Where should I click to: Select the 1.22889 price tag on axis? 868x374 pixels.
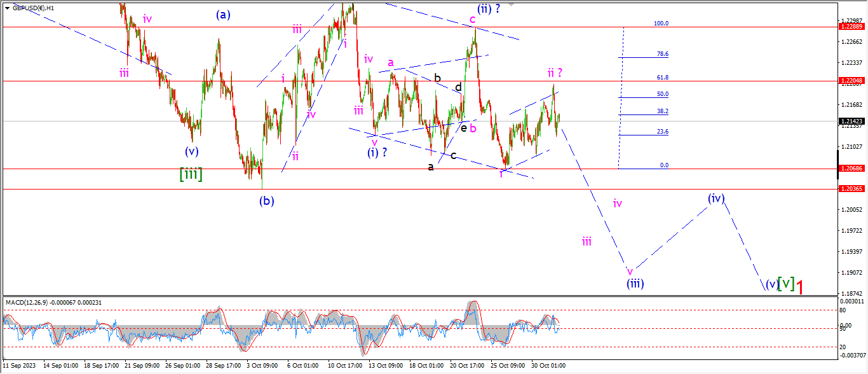(851, 27)
